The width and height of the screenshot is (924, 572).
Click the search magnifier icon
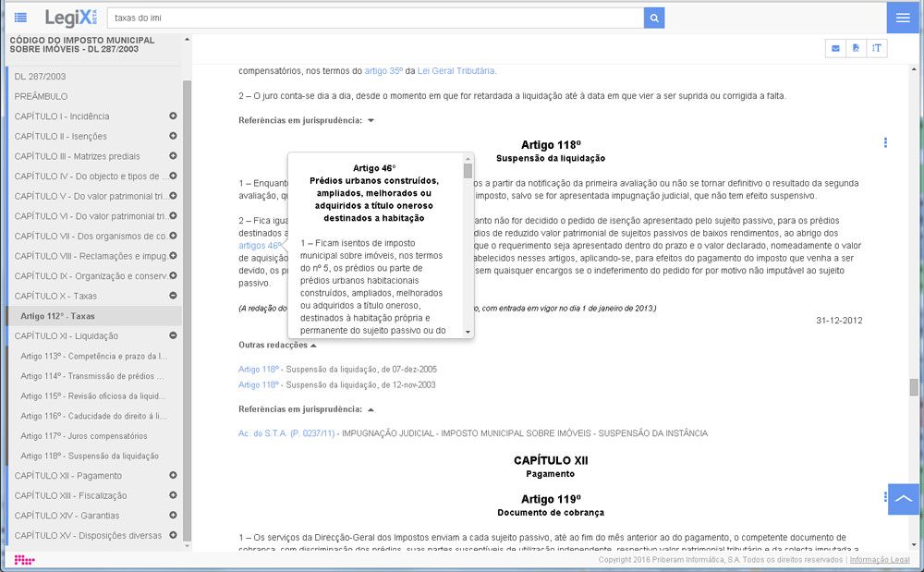[655, 17]
